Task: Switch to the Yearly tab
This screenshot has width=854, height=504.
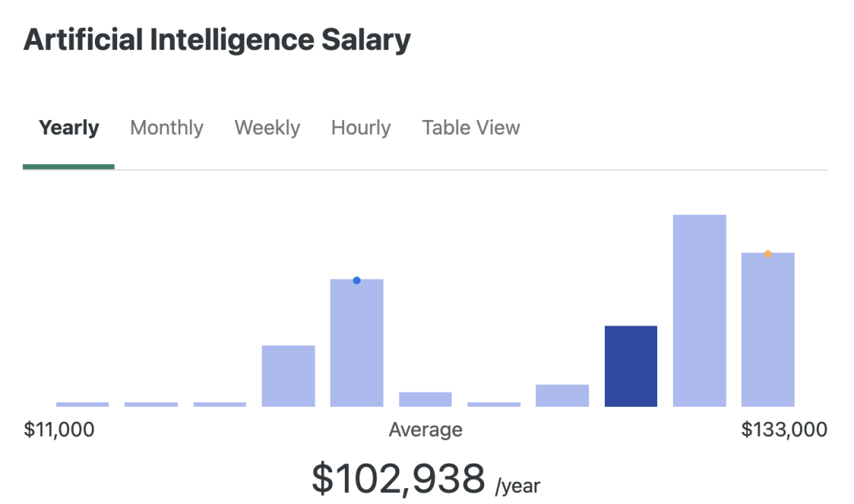Action: (69, 128)
